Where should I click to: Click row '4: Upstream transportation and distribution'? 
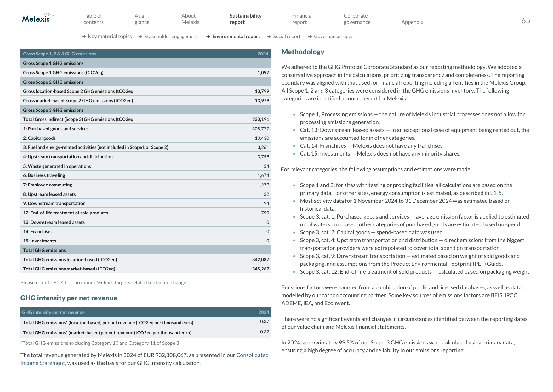[x=145, y=156]
